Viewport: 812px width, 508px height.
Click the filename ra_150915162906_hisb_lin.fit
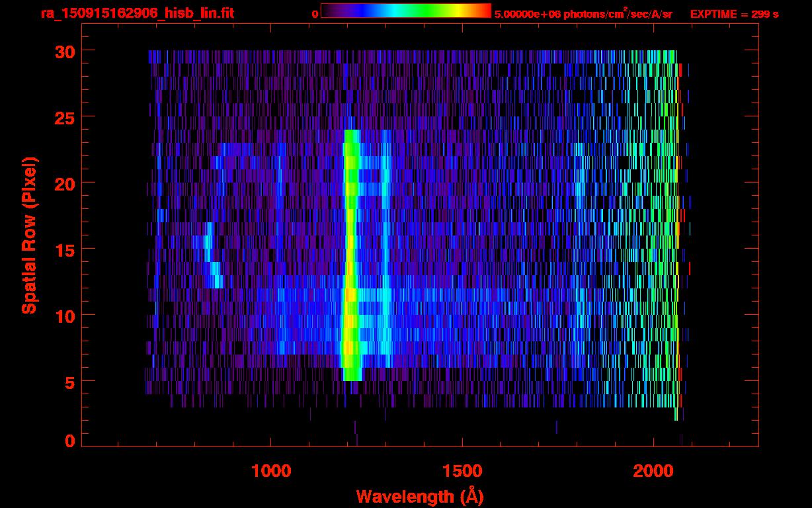tap(136, 13)
